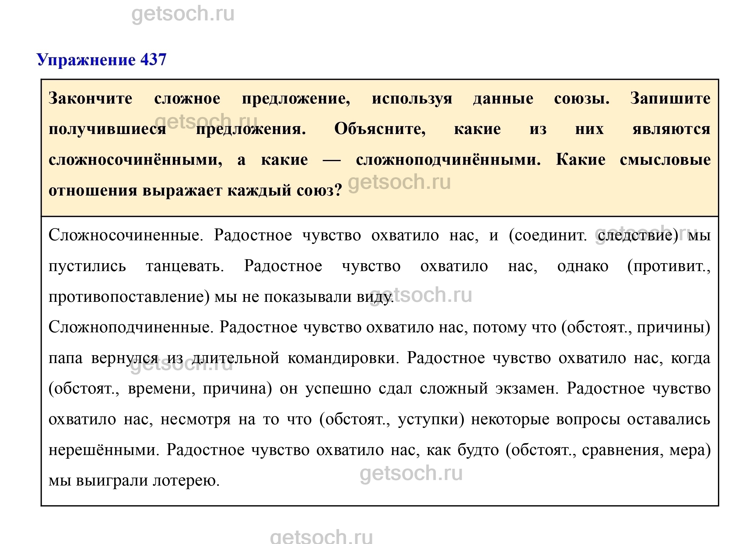Click the word 'сложноподчинёнными' in bold task
The height and width of the screenshot is (544, 756).
448,160
